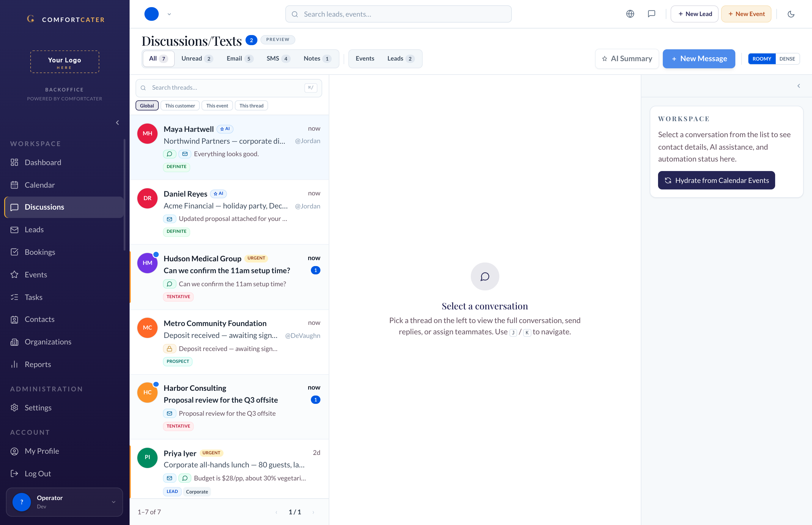
Task: Start a New Message
Action: 699,58
